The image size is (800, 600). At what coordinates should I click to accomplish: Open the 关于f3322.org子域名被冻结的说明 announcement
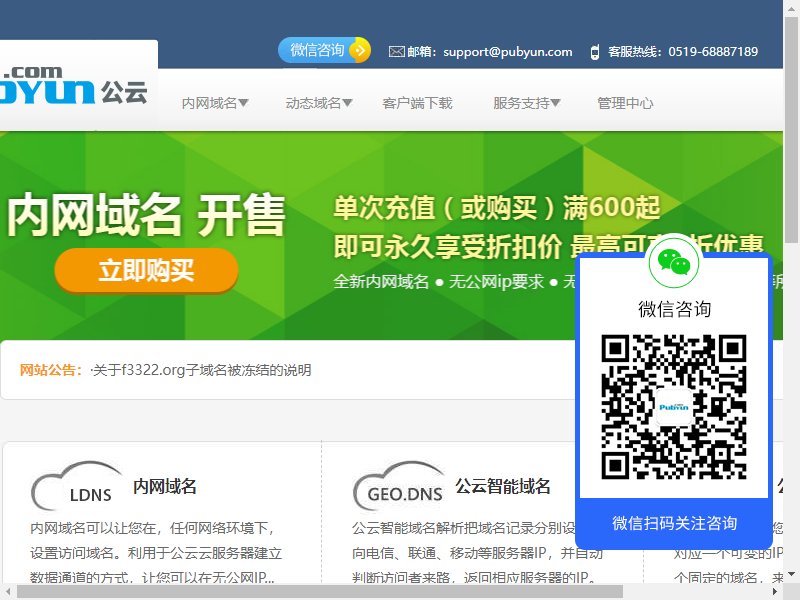[202, 370]
